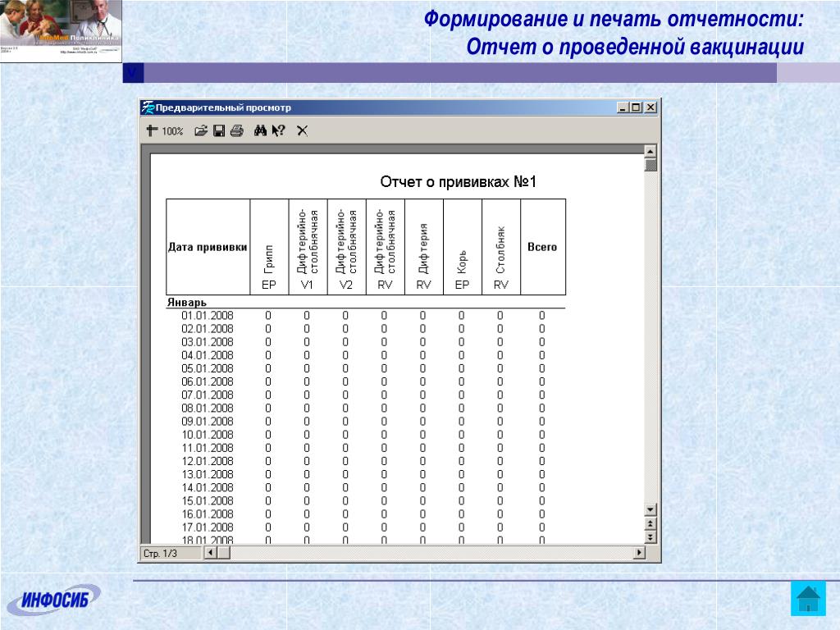Click the date 10.01.2008
The image size is (840, 630).
208,435
